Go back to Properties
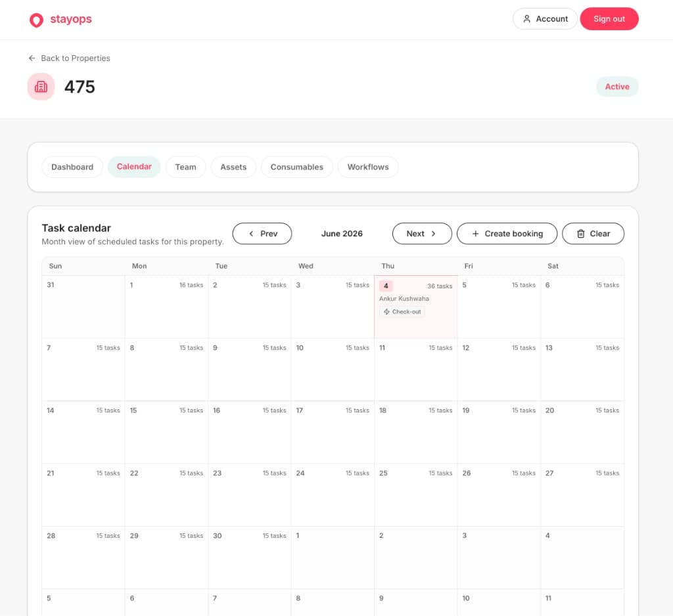 (x=69, y=58)
